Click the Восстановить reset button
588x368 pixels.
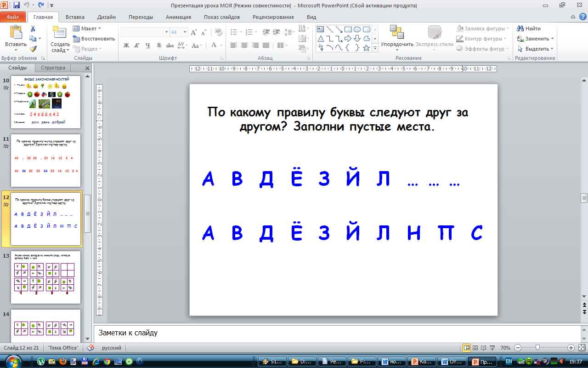(x=94, y=39)
